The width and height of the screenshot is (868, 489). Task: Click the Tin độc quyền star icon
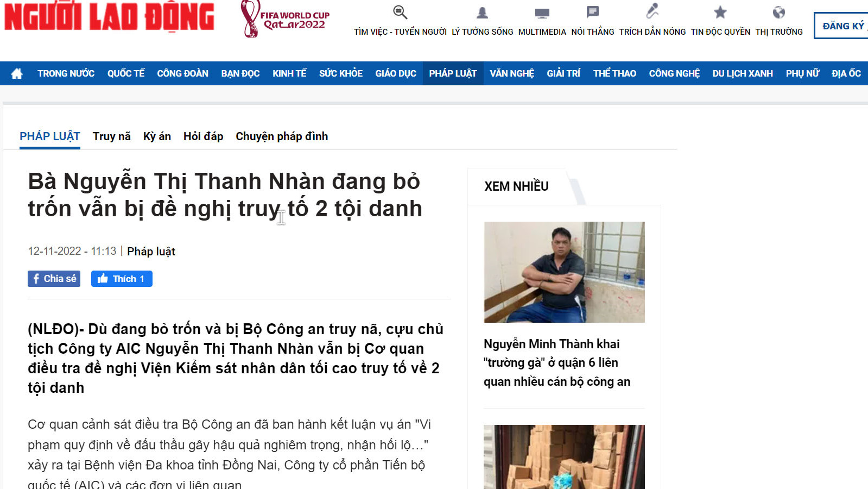[x=720, y=12]
